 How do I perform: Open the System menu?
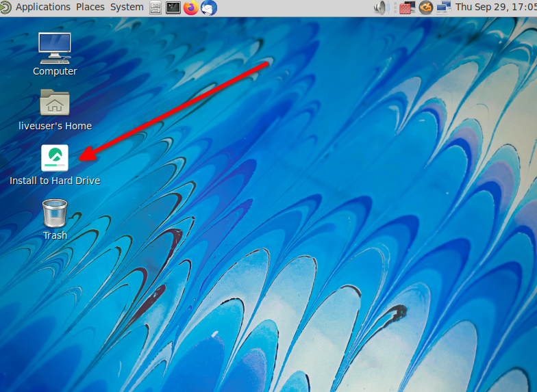[127, 8]
